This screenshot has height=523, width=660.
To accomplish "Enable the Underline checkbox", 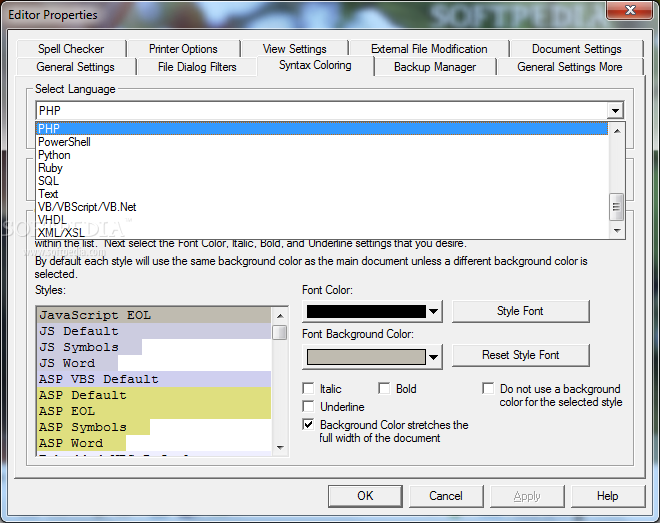I will [309, 406].
